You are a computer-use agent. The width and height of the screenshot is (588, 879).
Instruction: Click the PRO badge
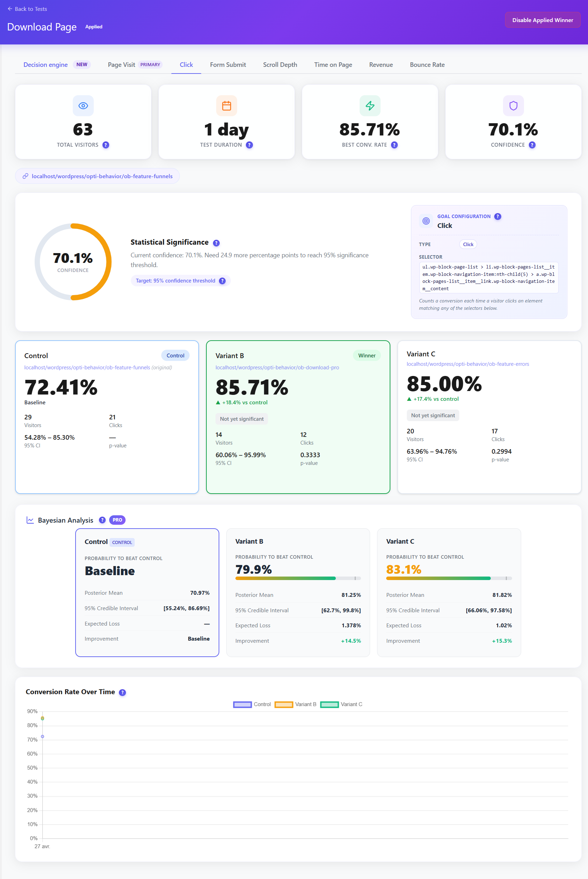pos(117,520)
